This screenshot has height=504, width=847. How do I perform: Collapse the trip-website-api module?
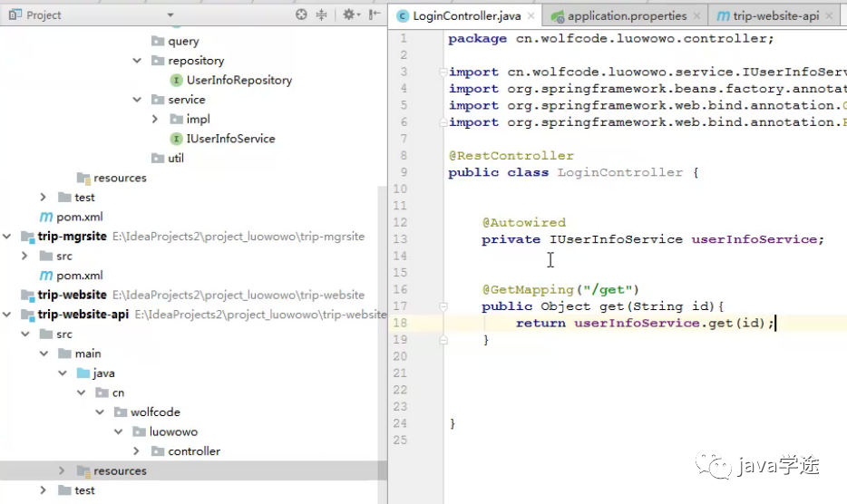pyautogui.click(x=6, y=315)
